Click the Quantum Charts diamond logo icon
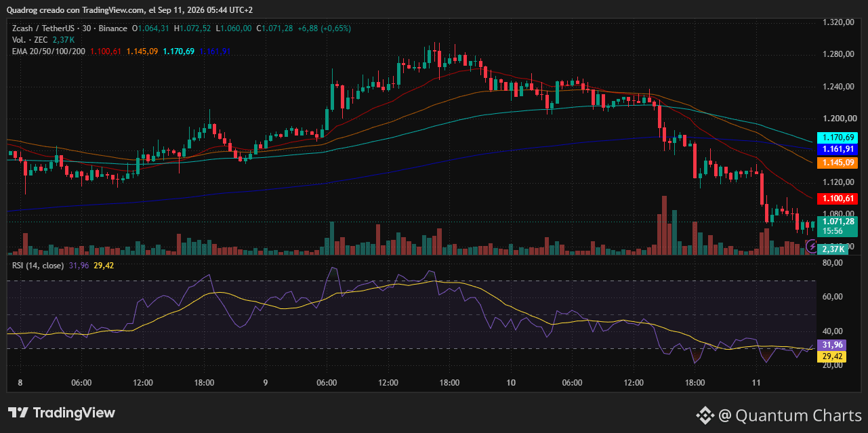868x433 pixels. click(x=705, y=415)
